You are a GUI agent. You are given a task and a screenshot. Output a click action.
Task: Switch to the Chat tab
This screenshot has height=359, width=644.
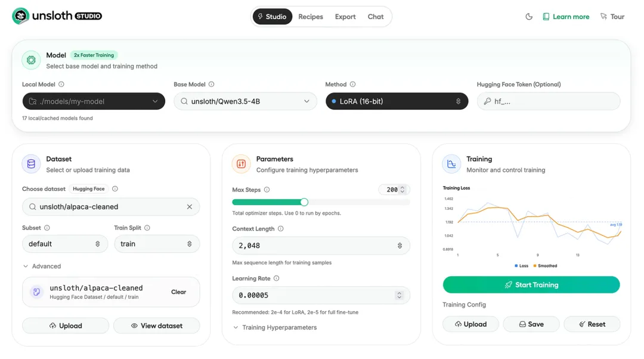click(x=376, y=17)
